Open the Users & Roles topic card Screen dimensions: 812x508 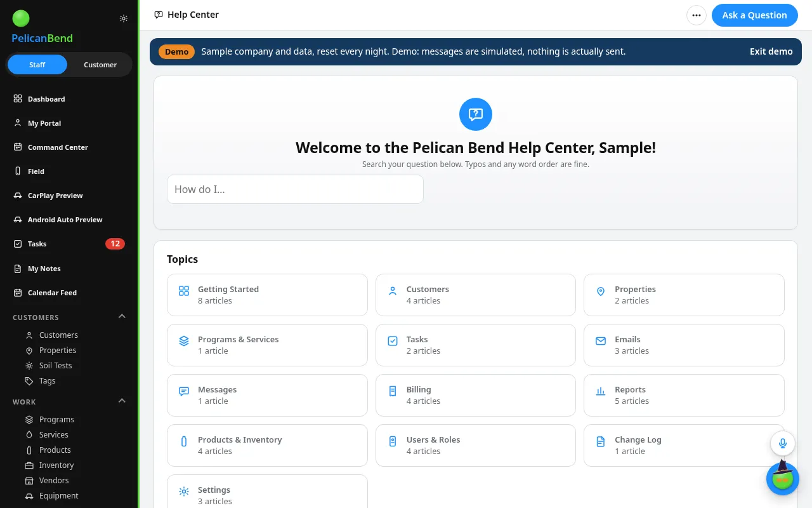[x=476, y=445]
